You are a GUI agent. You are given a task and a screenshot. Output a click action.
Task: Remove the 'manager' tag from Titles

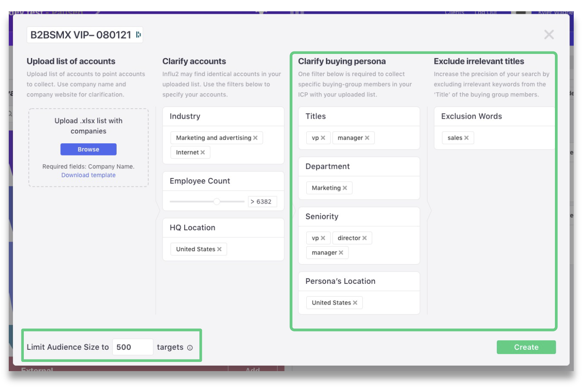[367, 138]
